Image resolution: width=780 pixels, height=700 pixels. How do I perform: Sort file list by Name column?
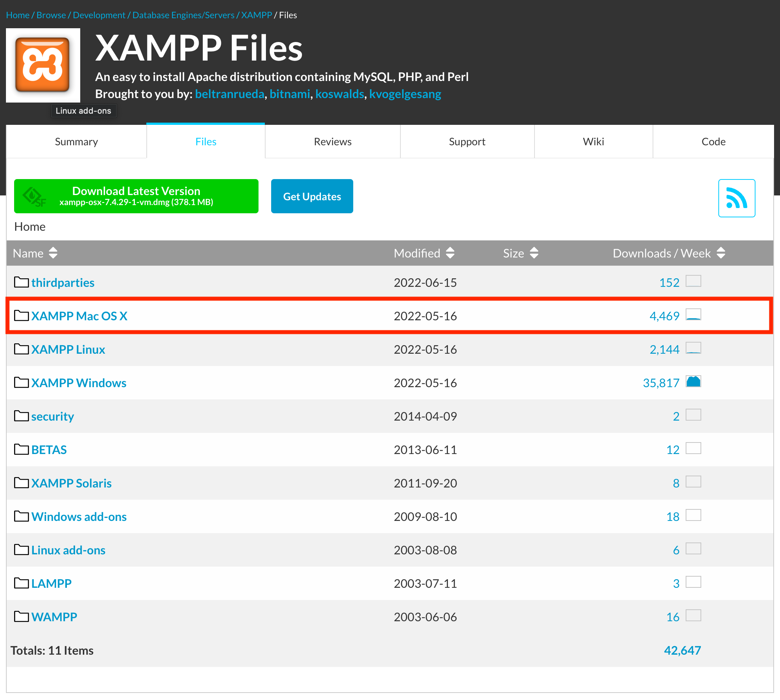[x=53, y=253]
